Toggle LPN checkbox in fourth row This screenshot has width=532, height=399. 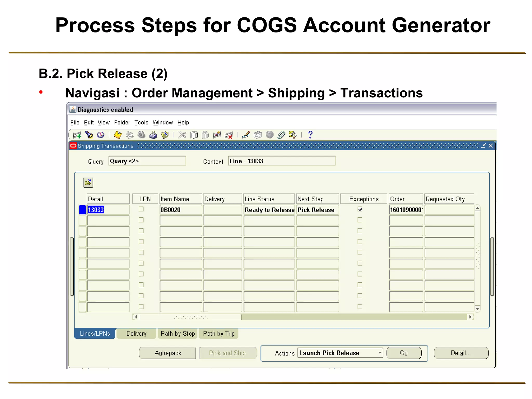point(141,242)
